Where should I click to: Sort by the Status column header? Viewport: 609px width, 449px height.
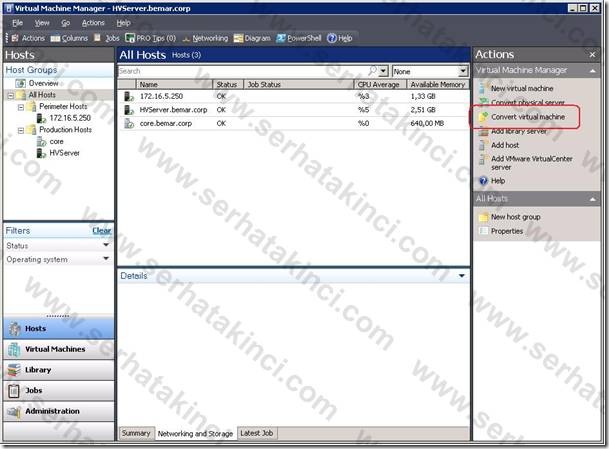228,84
